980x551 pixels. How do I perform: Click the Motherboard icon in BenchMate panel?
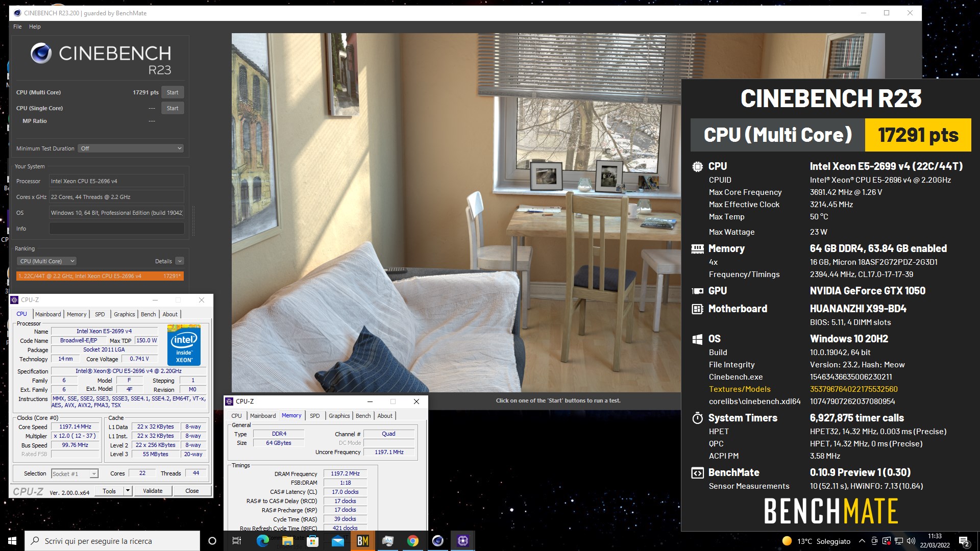pyautogui.click(x=697, y=309)
